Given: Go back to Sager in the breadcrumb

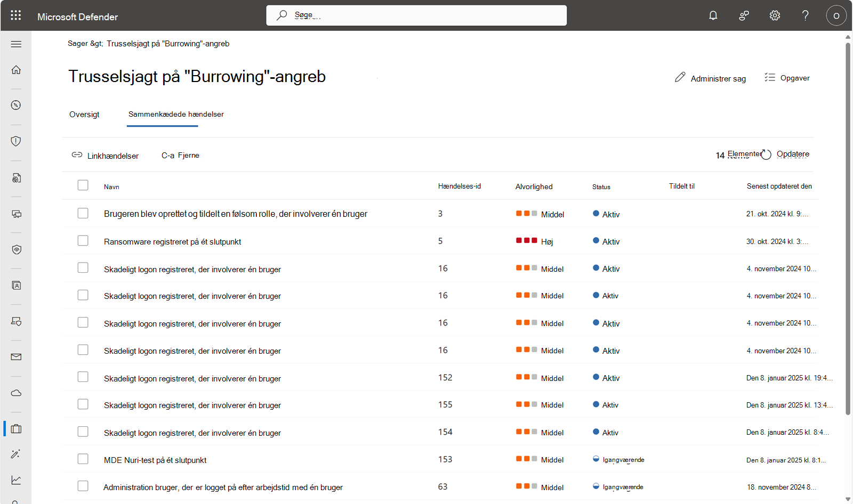Looking at the screenshot, I should click(x=78, y=44).
